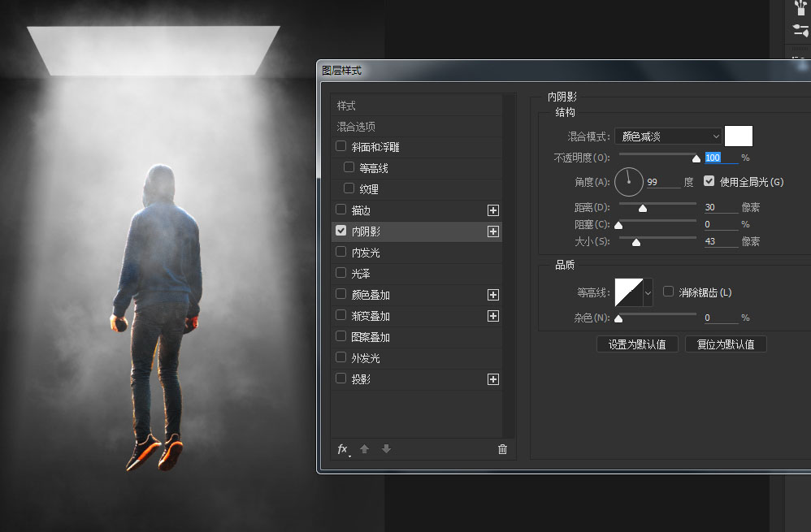Enable 内发光 checkbox

click(x=340, y=252)
